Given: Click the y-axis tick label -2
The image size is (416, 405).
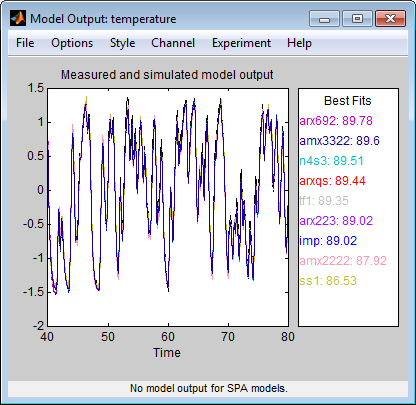Looking at the screenshot, I should [38, 326].
